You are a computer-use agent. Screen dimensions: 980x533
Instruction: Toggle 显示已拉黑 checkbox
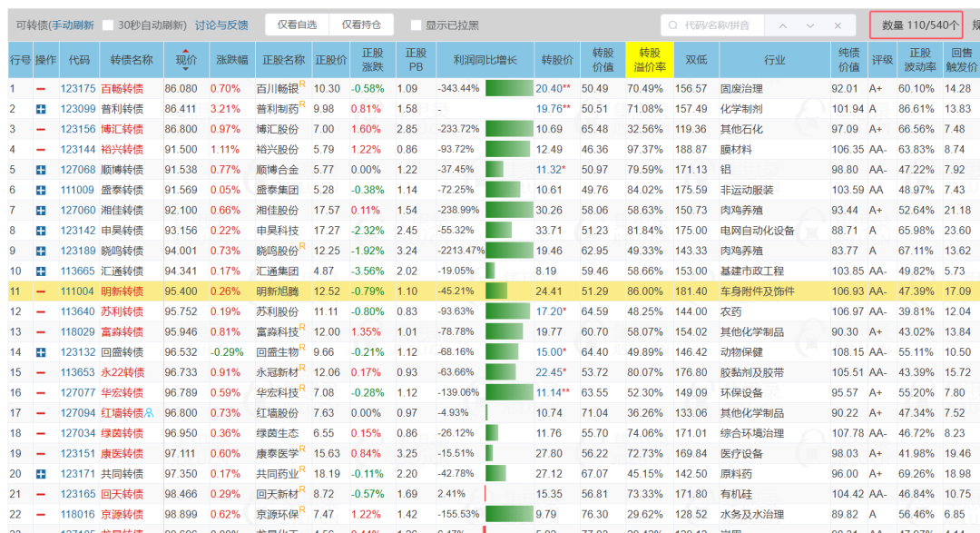(416, 25)
